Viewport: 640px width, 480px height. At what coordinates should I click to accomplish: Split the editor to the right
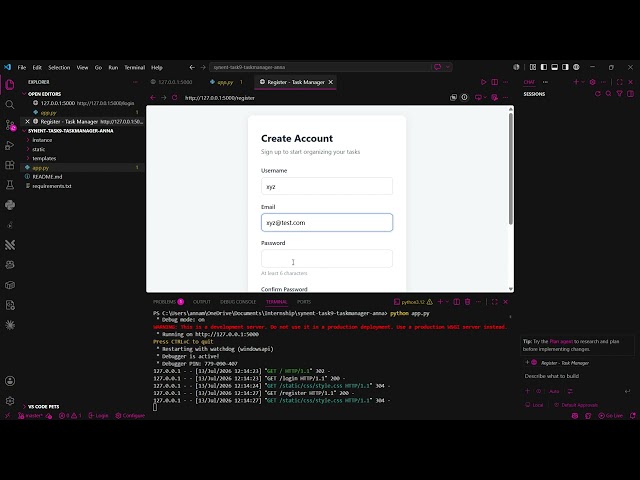pyautogui.click(x=494, y=82)
